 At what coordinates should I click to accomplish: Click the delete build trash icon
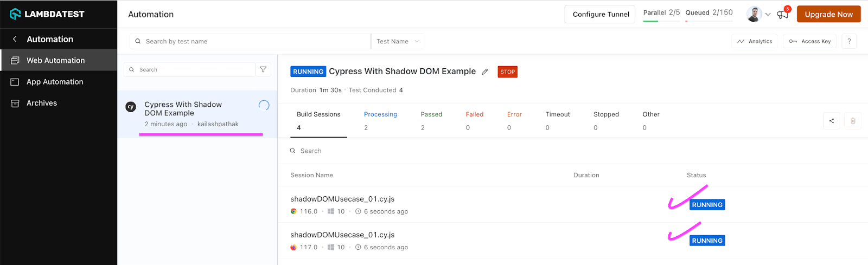tap(853, 121)
